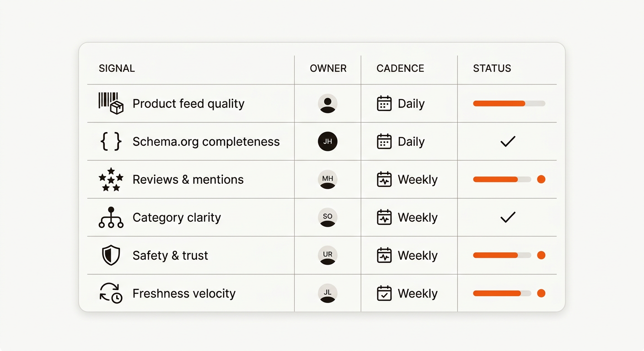The height and width of the screenshot is (351, 644).
Task: Click the calendar icon in the Schema.org completeness row
Action: tap(384, 141)
